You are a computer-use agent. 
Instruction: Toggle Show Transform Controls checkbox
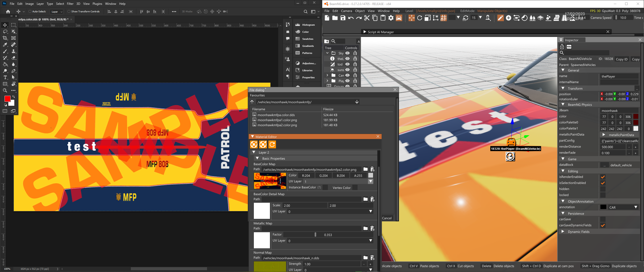(69, 11)
